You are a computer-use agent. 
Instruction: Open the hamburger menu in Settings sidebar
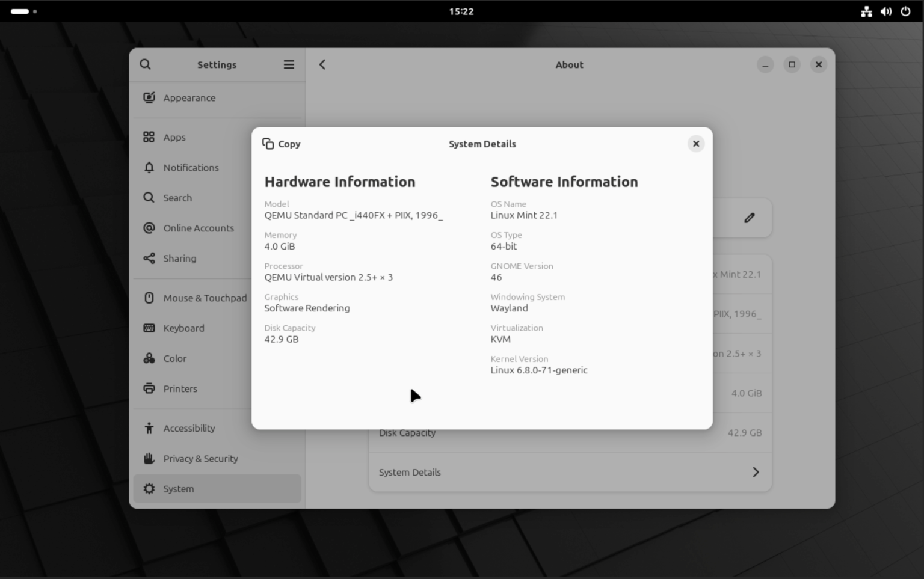click(x=289, y=64)
